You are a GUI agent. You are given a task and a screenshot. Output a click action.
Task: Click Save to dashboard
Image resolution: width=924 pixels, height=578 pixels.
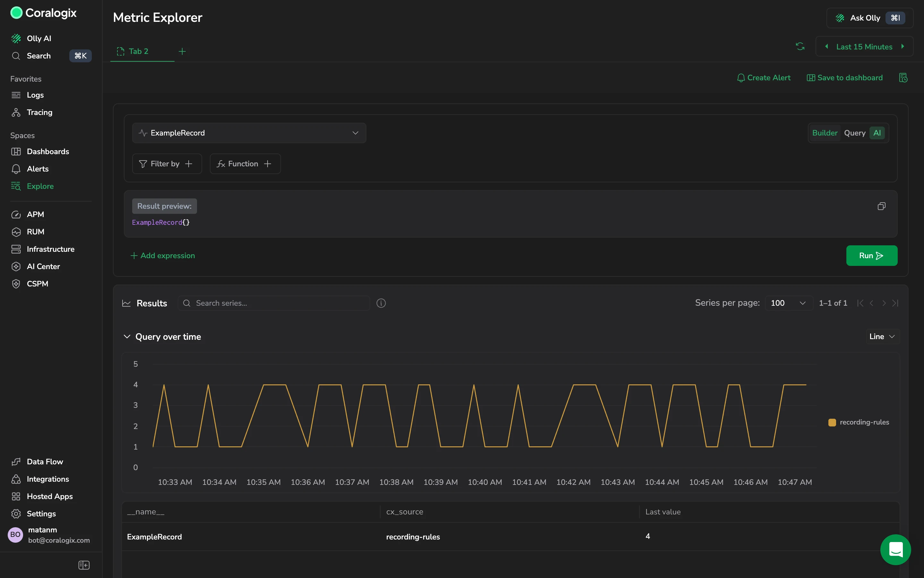(844, 78)
